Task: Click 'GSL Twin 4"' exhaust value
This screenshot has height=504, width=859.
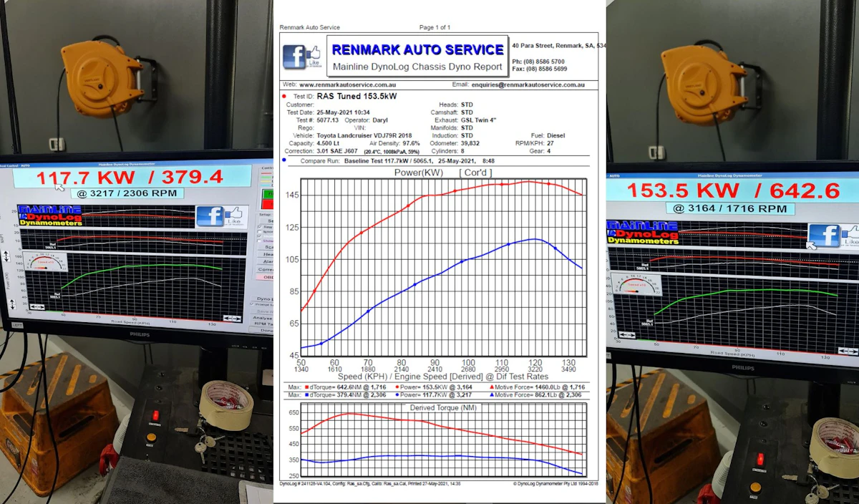Action: click(x=480, y=120)
